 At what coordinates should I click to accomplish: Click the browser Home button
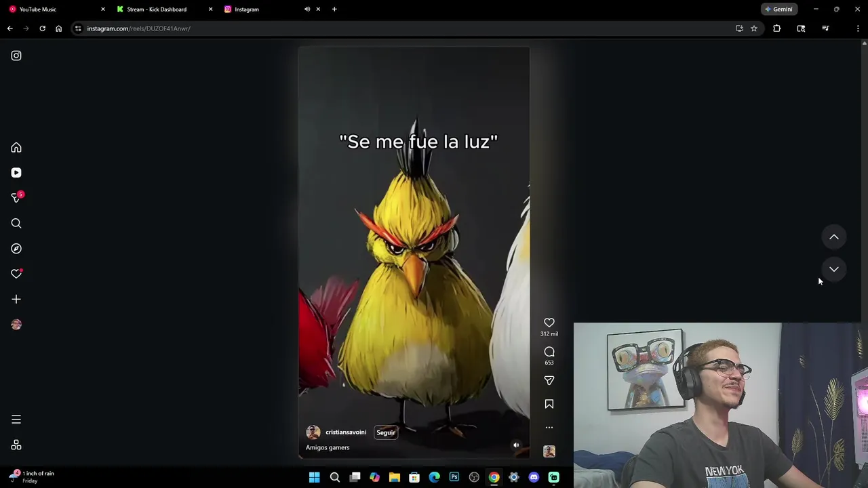tap(58, 28)
